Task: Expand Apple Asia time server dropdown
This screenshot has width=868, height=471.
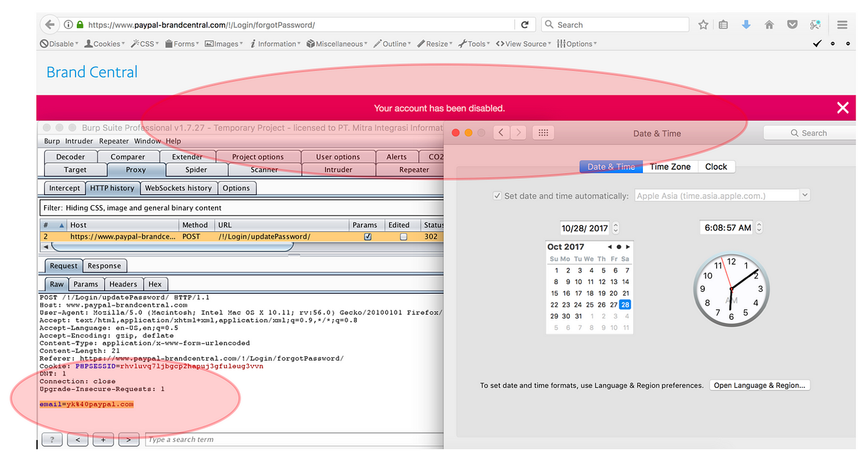Action: pyautogui.click(x=805, y=195)
